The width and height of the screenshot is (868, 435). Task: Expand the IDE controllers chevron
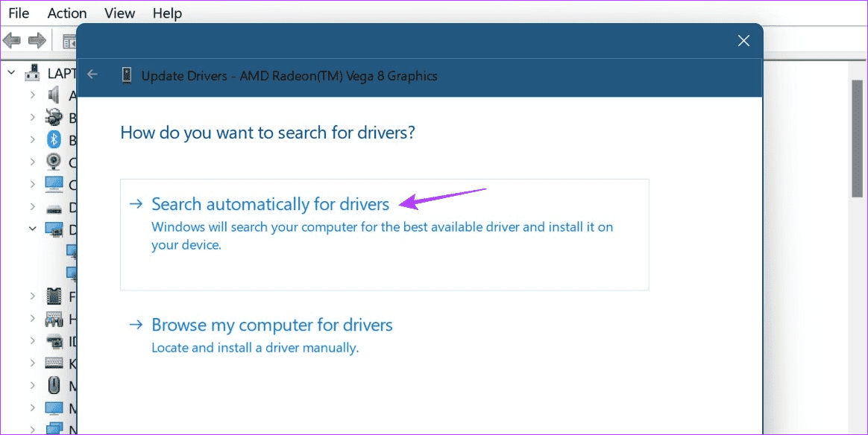(33, 341)
